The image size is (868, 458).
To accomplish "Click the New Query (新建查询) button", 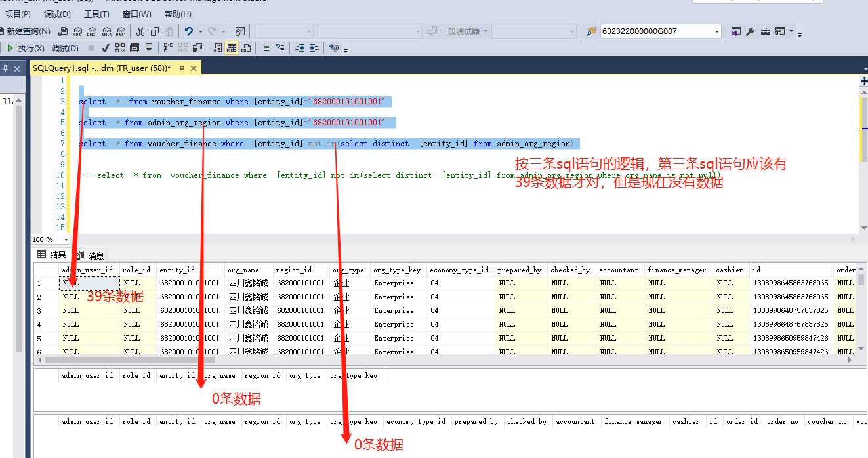I will click(x=26, y=31).
